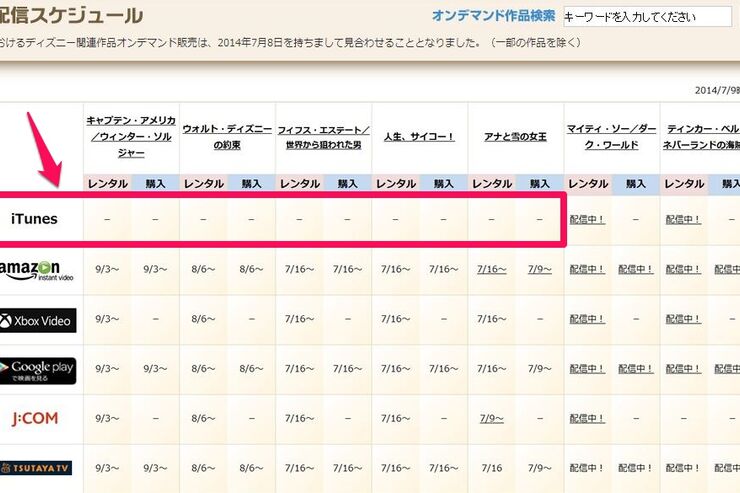The image size is (740, 493).
Task: Click J:COM 配信中！ for マイティ・ソー rental
Action: click(587, 418)
